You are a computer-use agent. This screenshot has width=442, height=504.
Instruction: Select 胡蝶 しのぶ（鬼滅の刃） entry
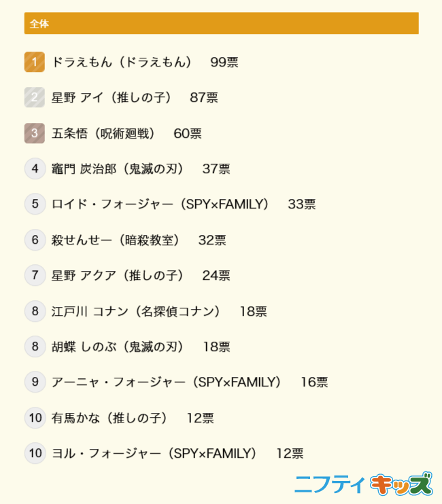118,347
